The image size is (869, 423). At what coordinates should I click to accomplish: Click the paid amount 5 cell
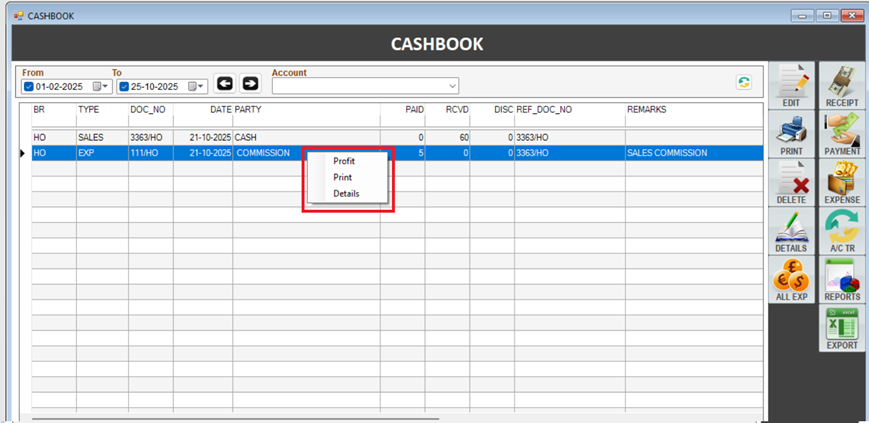[x=403, y=153]
